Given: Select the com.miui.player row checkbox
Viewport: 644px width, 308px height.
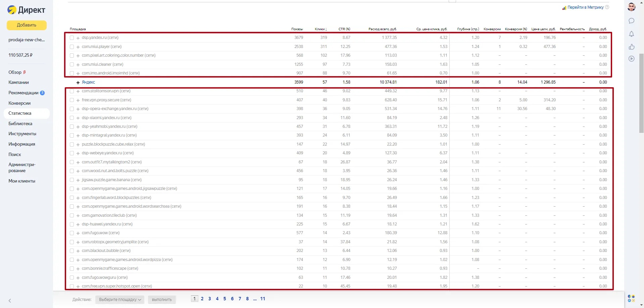Looking at the screenshot, I should (x=72, y=47).
